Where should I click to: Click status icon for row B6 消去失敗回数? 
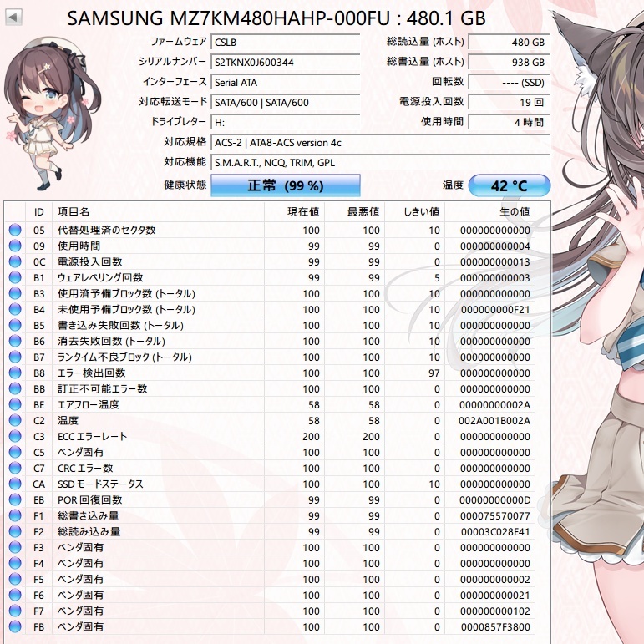[x=15, y=341]
